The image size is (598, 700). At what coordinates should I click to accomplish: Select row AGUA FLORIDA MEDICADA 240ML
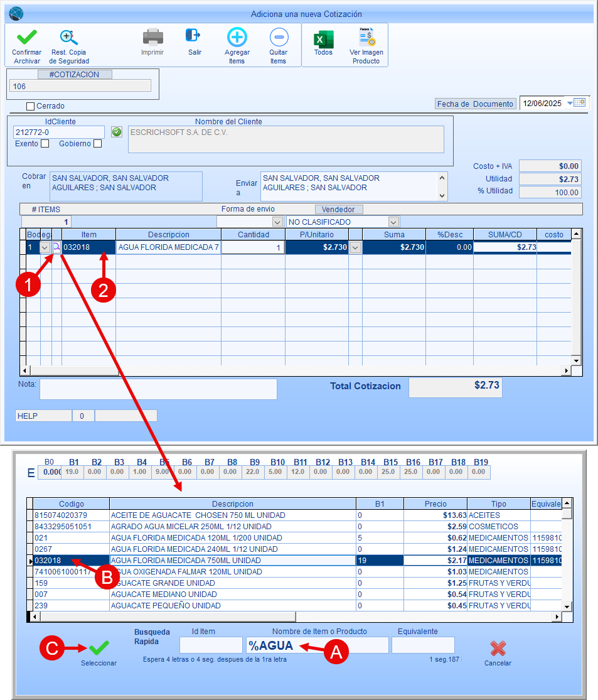tap(297, 549)
